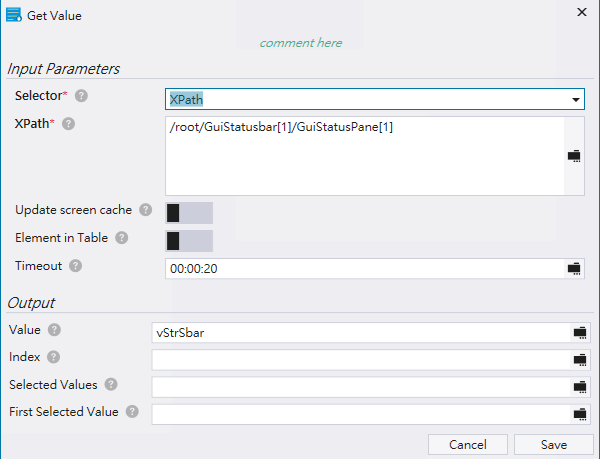Open variable picker for First Selected Value
The width and height of the screenshot is (600, 459).
[x=579, y=413]
